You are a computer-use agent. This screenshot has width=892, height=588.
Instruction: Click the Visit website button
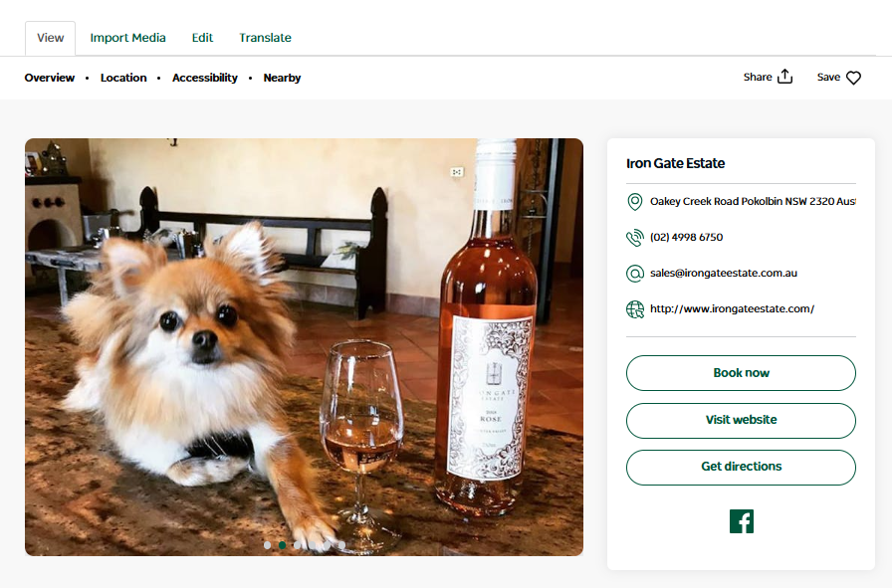741,420
